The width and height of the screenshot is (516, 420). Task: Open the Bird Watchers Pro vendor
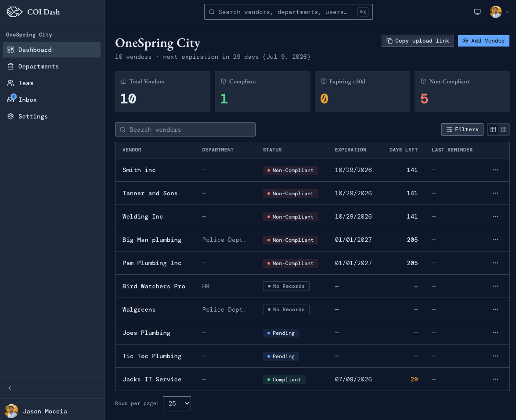[x=154, y=287]
